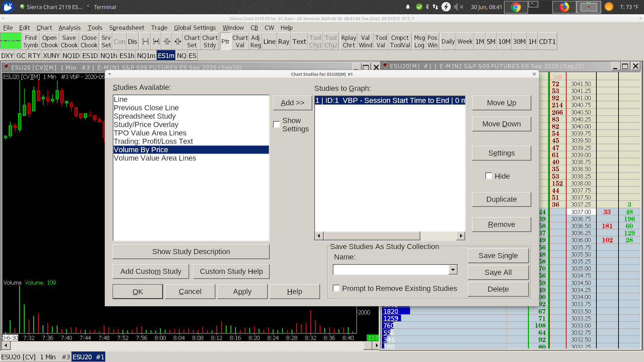The height and width of the screenshot is (362, 644).
Task: Click the Studies to Graph horizontal scrollbar thumb
Action: (372, 236)
